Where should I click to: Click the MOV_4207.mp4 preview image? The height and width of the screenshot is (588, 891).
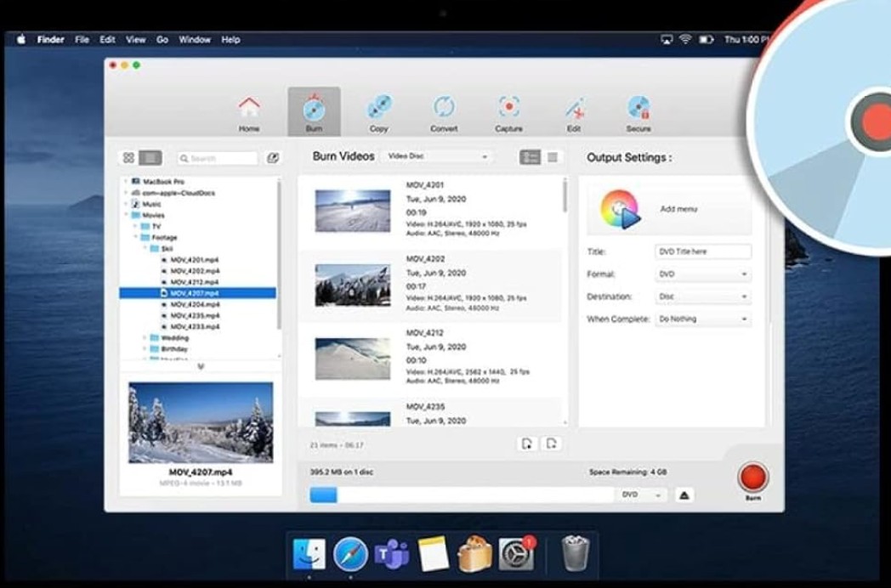tap(201, 422)
